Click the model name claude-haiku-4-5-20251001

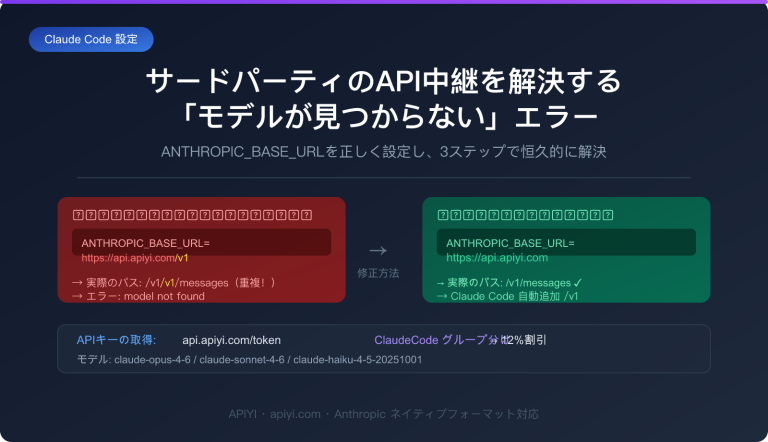click(358, 360)
